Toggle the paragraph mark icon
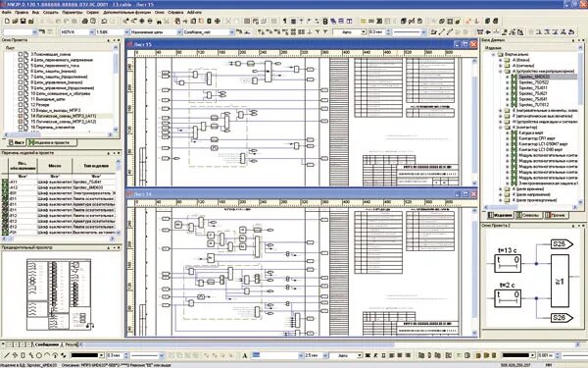 (284, 21)
